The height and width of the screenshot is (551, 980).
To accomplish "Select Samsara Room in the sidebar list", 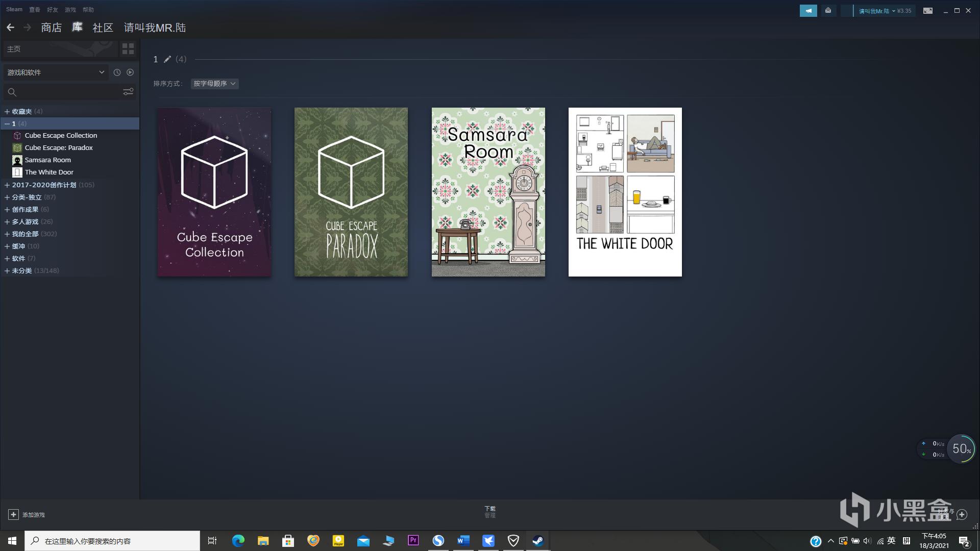I will click(x=47, y=160).
